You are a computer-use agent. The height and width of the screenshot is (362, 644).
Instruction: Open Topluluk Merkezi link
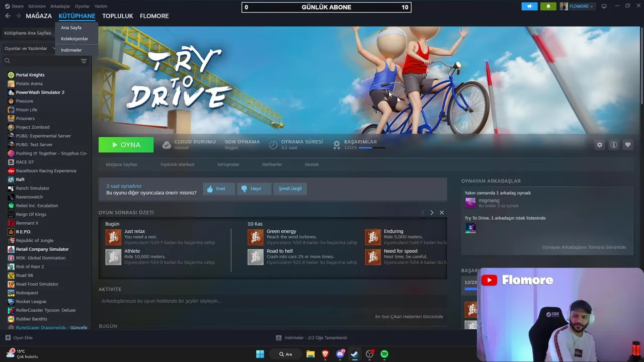tap(177, 164)
